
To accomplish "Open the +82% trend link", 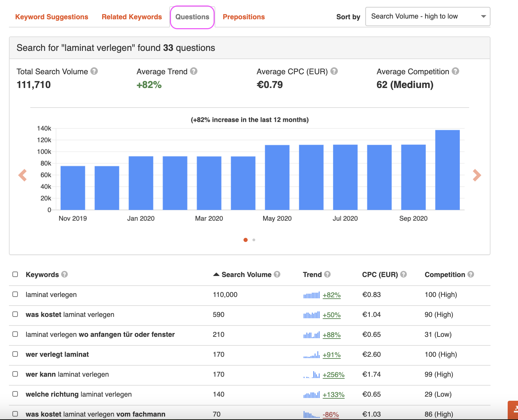I will (332, 295).
